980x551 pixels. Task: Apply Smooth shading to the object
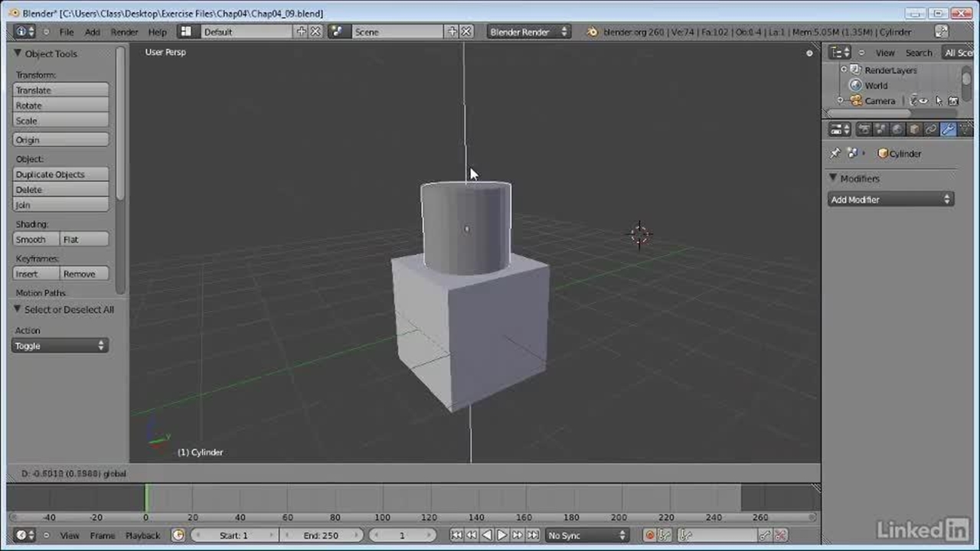tap(35, 240)
